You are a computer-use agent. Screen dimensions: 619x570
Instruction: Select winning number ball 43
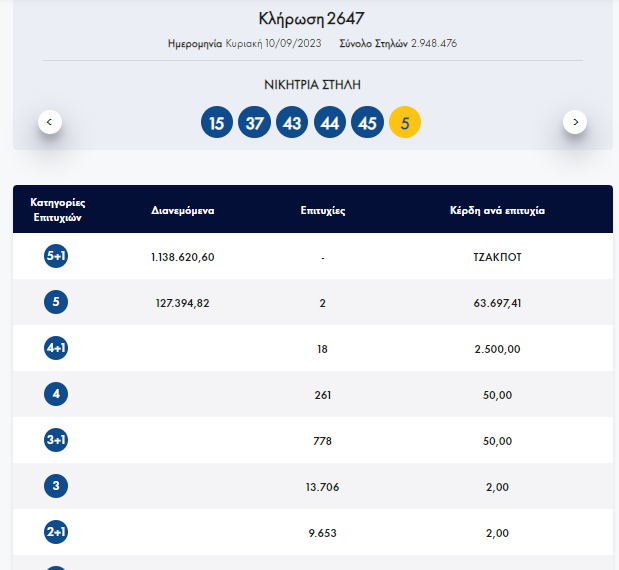(x=292, y=123)
